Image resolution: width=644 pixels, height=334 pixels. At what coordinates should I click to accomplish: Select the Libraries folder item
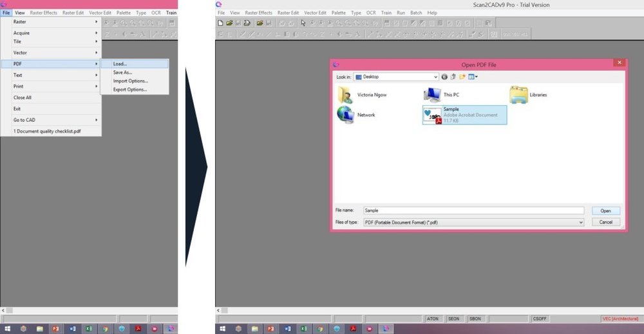tap(528, 95)
